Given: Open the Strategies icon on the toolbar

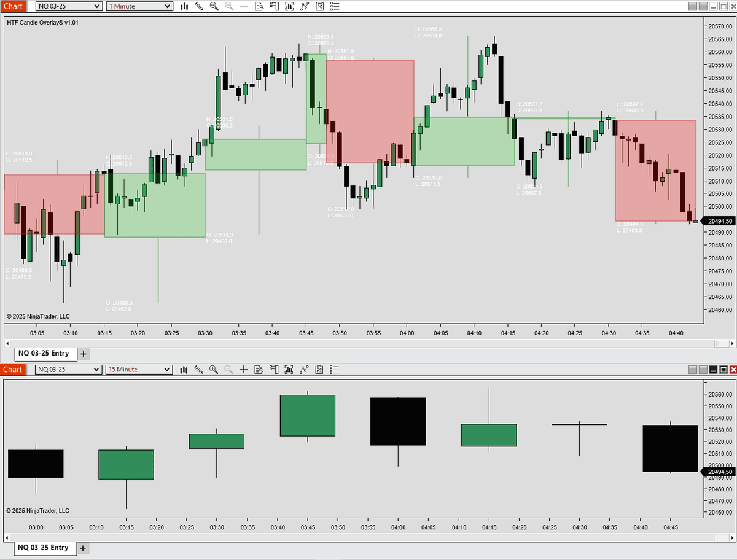Looking at the screenshot, I should click(x=305, y=6).
